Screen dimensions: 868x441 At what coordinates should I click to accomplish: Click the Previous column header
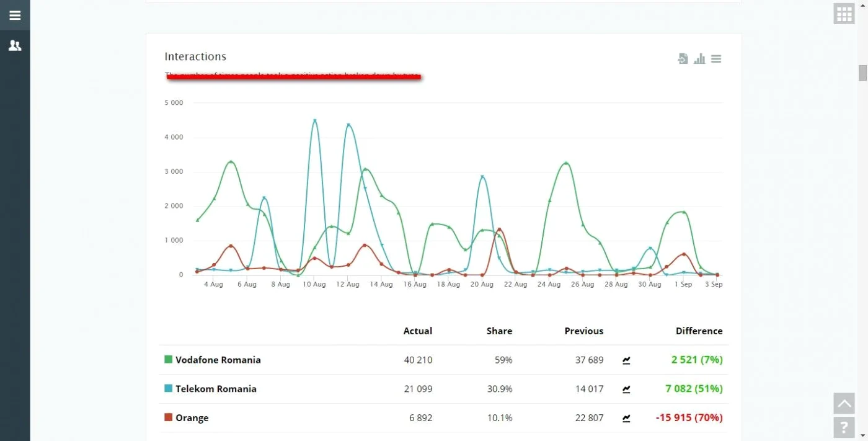583,331
